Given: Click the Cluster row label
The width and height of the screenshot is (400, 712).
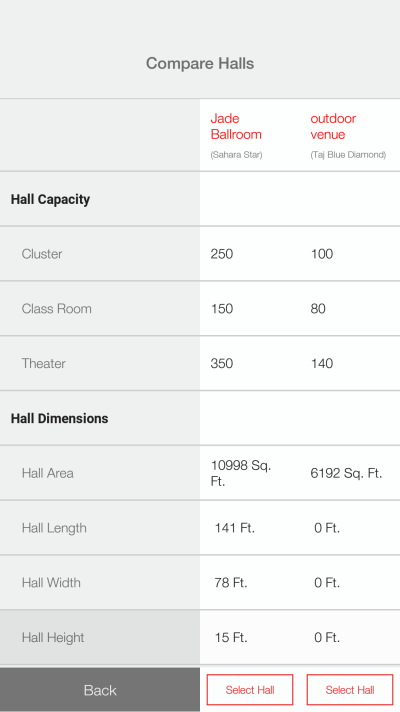Looking at the screenshot, I should pyautogui.click(x=42, y=254).
